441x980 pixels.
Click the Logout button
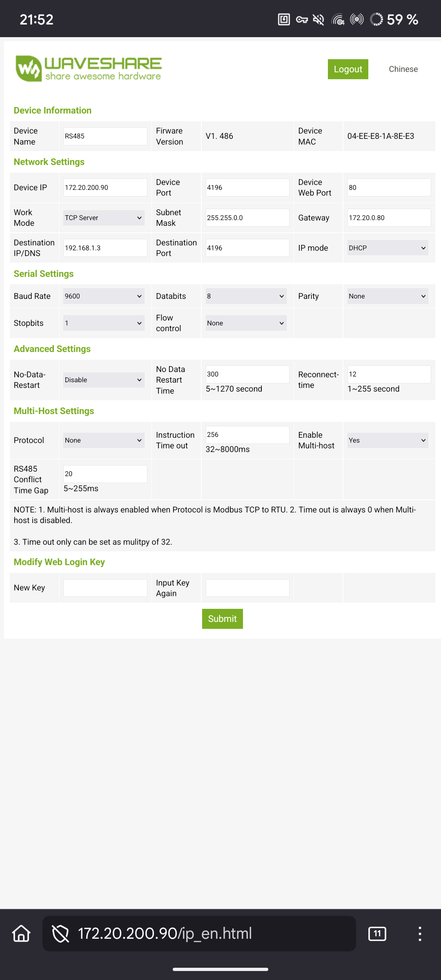pos(348,69)
